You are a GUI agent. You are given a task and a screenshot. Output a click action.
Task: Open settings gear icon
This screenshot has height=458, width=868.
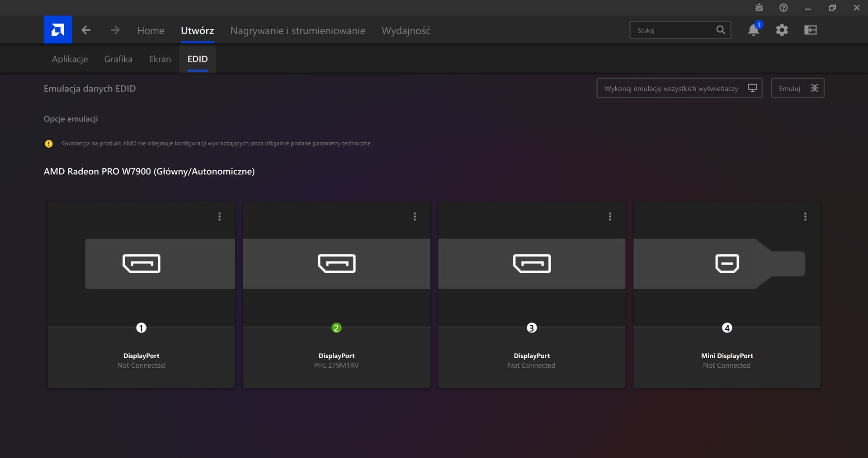pyautogui.click(x=782, y=30)
